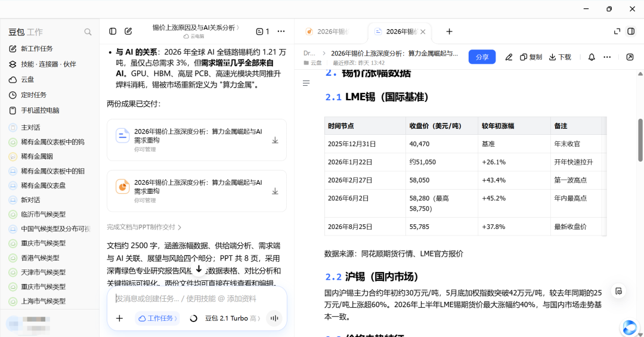Start voice input with the waveform icon
Image resolution: width=644 pixels, height=337 pixels.
click(x=274, y=318)
